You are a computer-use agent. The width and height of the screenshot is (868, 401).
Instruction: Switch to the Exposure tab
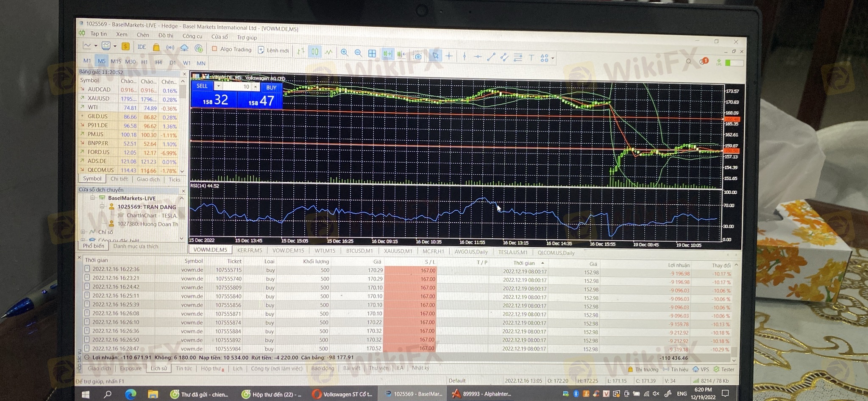131,368
